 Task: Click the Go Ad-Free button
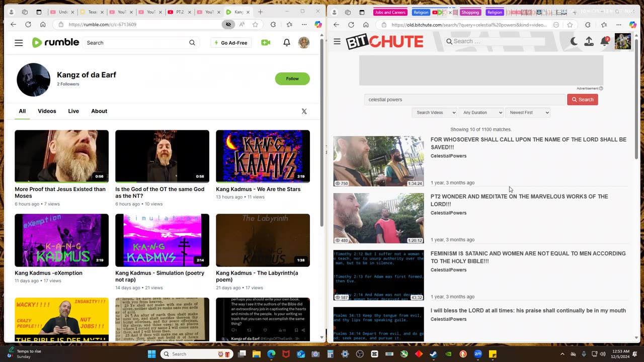pyautogui.click(x=231, y=43)
